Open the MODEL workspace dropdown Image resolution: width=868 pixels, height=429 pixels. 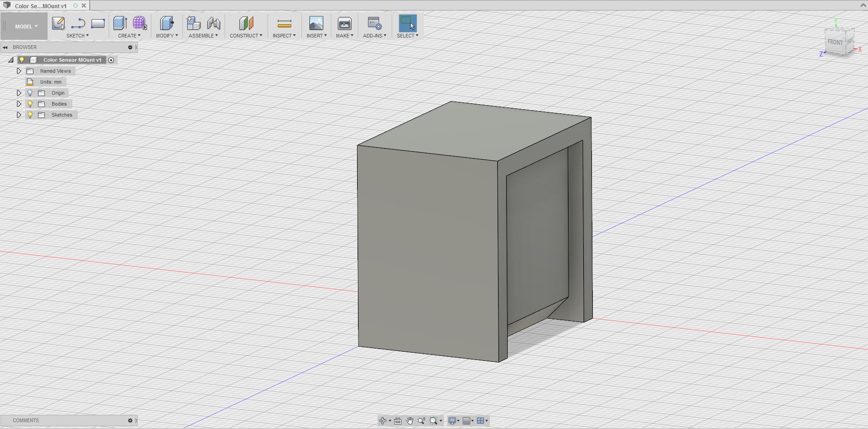[26, 27]
